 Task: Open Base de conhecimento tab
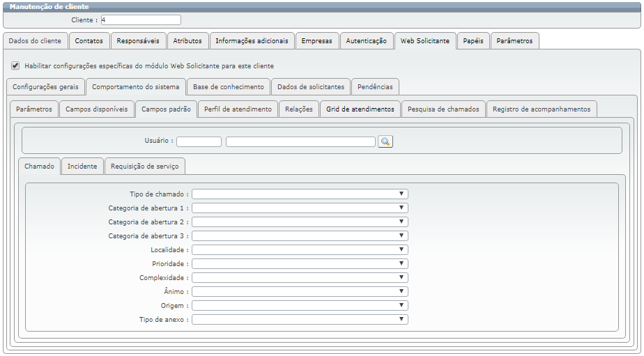229,87
